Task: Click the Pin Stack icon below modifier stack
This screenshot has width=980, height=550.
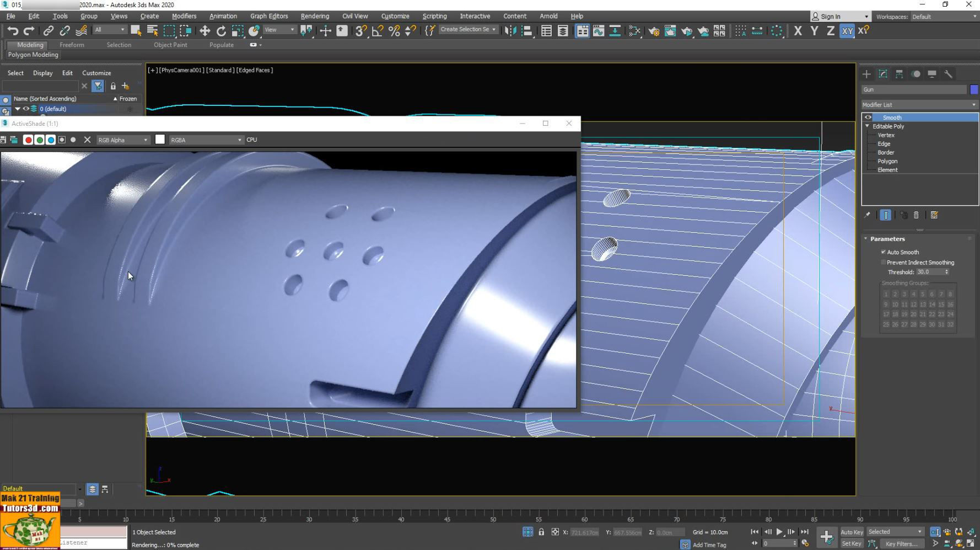Action: pos(867,215)
